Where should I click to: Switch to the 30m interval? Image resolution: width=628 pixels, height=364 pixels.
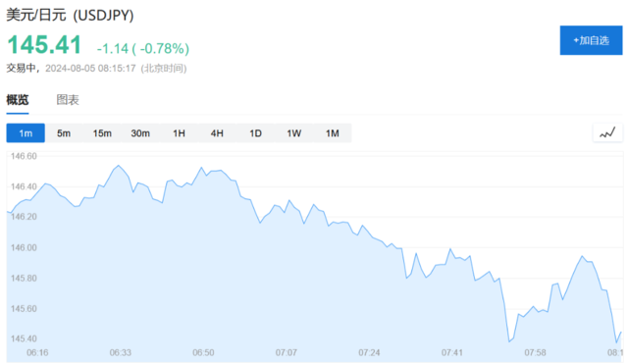point(140,133)
